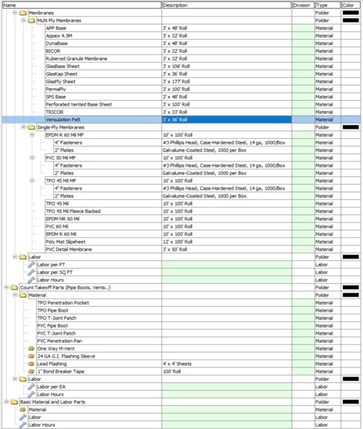The image size is (363, 429).
Task: Sort by the Name column header
Action: point(82,5)
